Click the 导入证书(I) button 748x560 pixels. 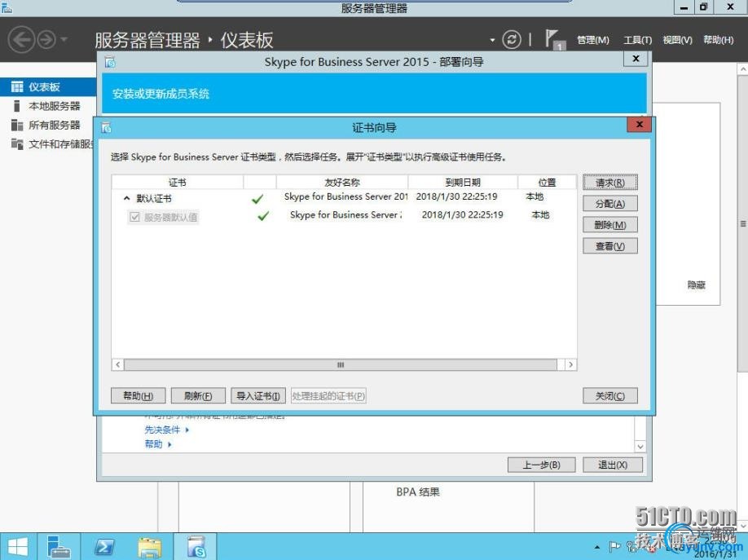pos(258,396)
